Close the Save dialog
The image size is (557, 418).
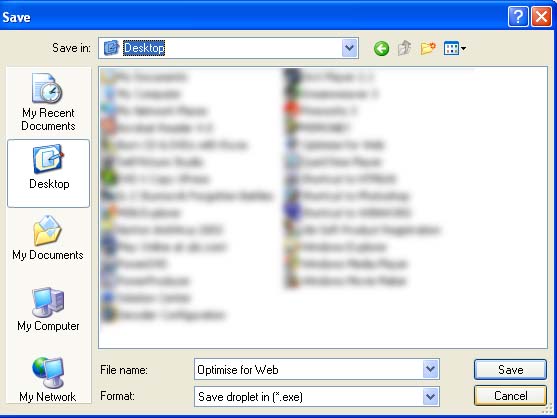(541, 16)
